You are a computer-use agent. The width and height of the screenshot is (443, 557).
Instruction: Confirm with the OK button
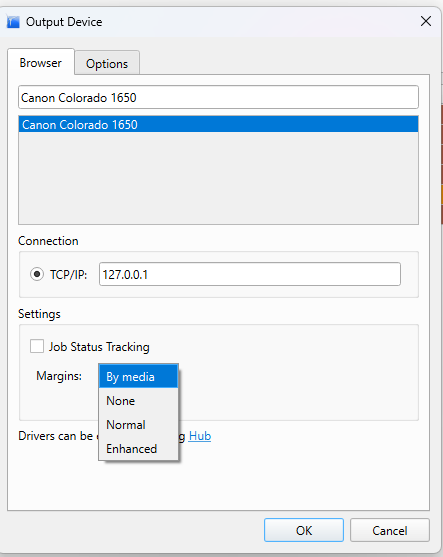click(304, 530)
